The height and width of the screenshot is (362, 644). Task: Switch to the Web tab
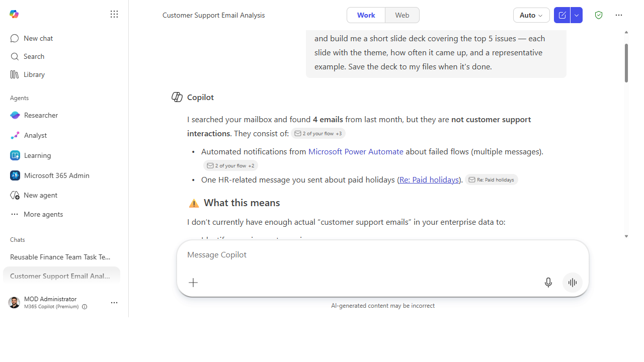pos(402,15)
